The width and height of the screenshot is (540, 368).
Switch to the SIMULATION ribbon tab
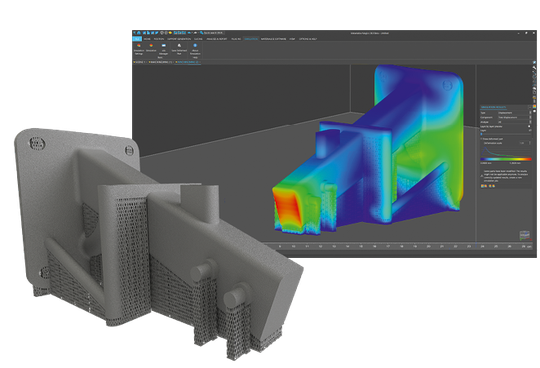[x=251, y=39]
